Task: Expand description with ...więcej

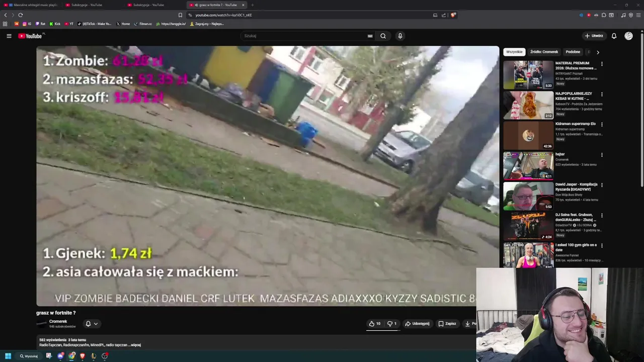Action: [134, 345]
